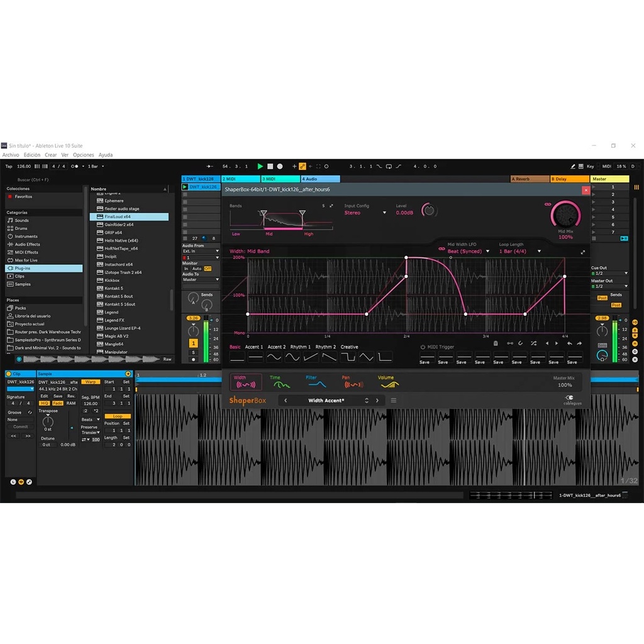Screen dimensions: 644x644
Task: Open the Opciones menu
Action: point(84,155)
